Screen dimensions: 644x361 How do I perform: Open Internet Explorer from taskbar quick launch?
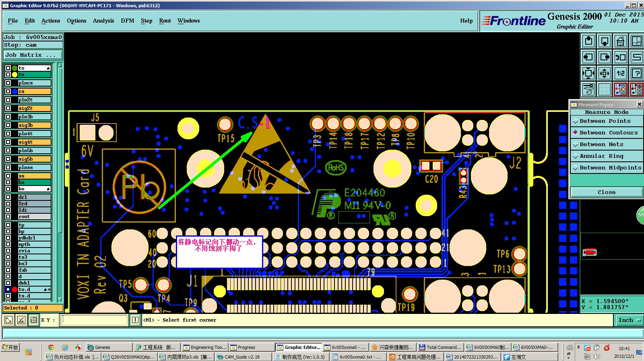click(65, 347)
